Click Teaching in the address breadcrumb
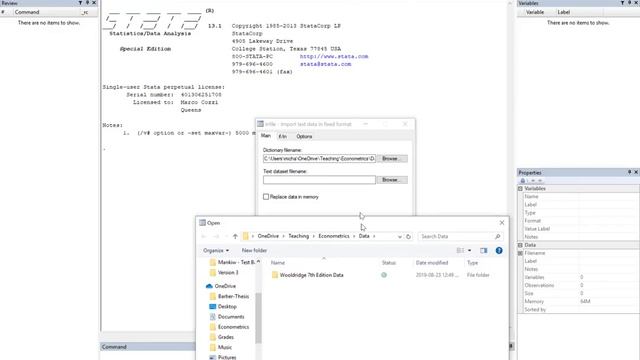The image size is (640, 360). 298,236
